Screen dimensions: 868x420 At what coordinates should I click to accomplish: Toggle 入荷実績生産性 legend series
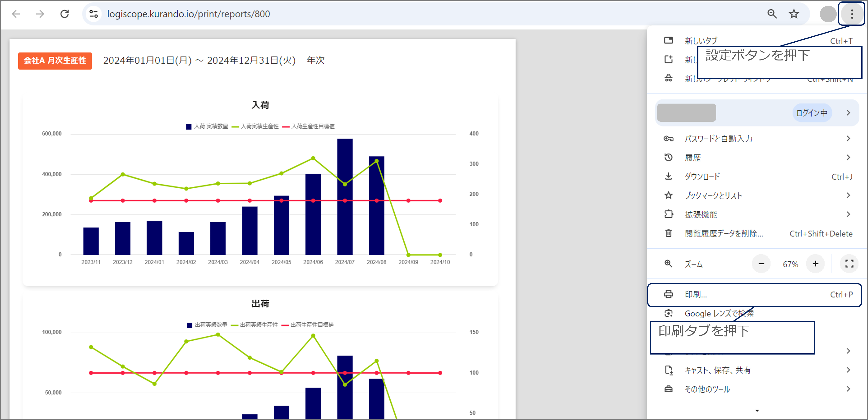tap(255, 126)
